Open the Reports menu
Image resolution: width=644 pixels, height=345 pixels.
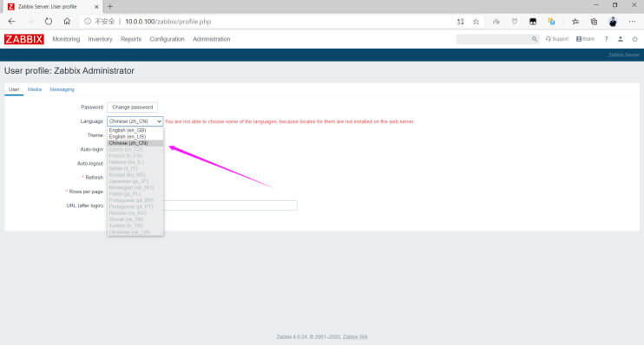click(131, 39)
